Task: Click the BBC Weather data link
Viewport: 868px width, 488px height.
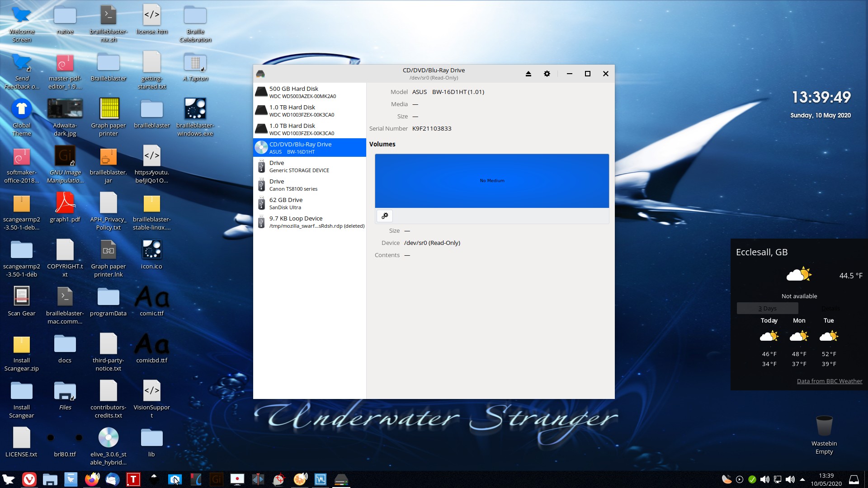Action: [829, 380]
